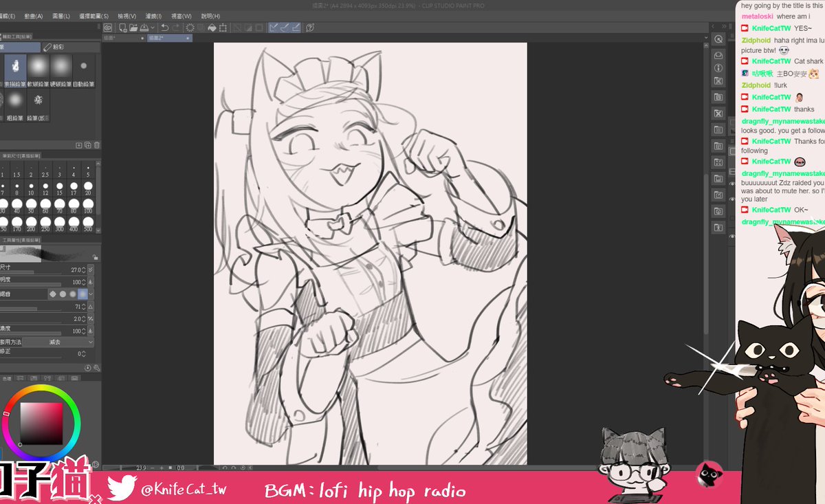Select the 粗鉛筆 thick pencil brush
Screen dimensions: 825x504
point(15,106)
